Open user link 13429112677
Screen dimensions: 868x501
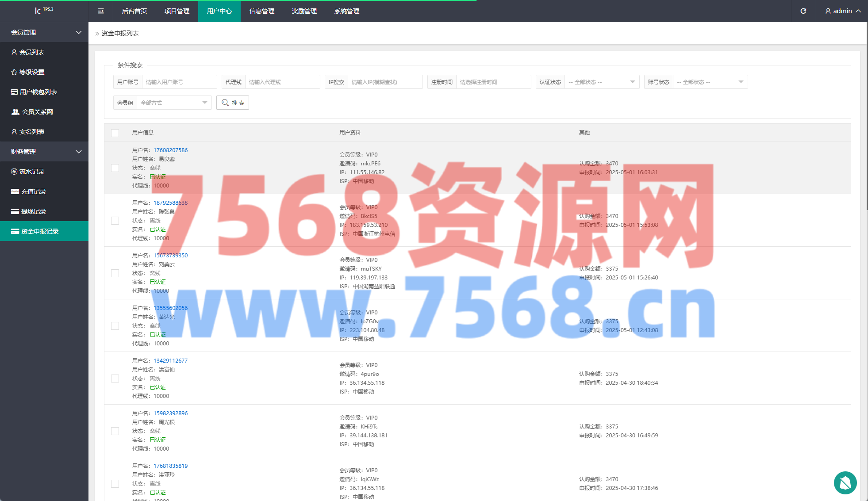[170, 361]
